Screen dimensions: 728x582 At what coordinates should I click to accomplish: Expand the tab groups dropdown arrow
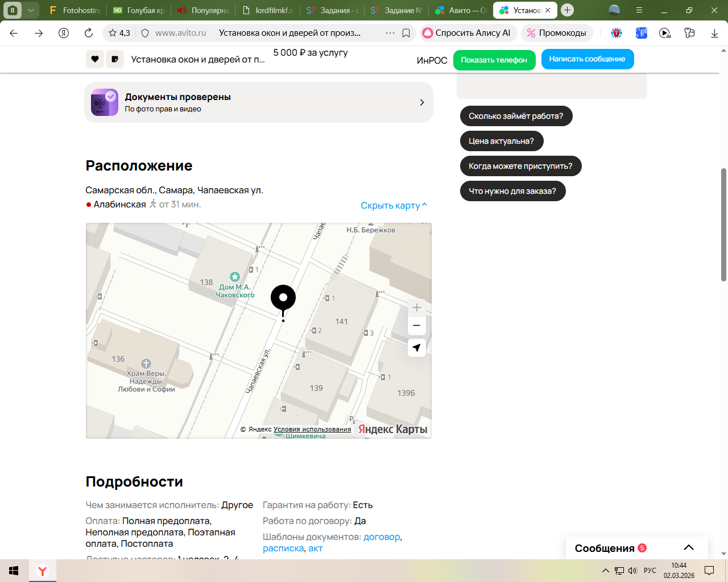(x=31, y=10)
